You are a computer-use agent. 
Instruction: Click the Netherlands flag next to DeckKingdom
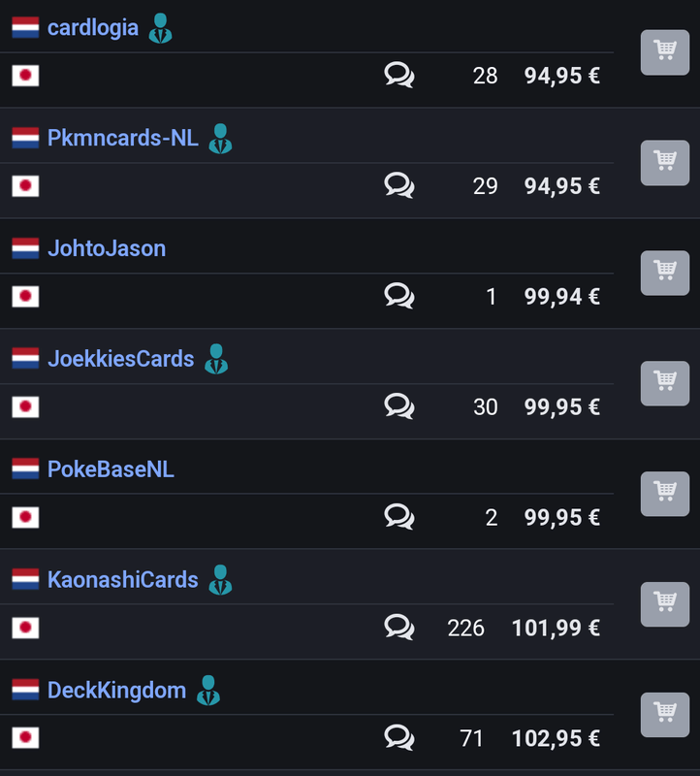(x=25, y=691)
